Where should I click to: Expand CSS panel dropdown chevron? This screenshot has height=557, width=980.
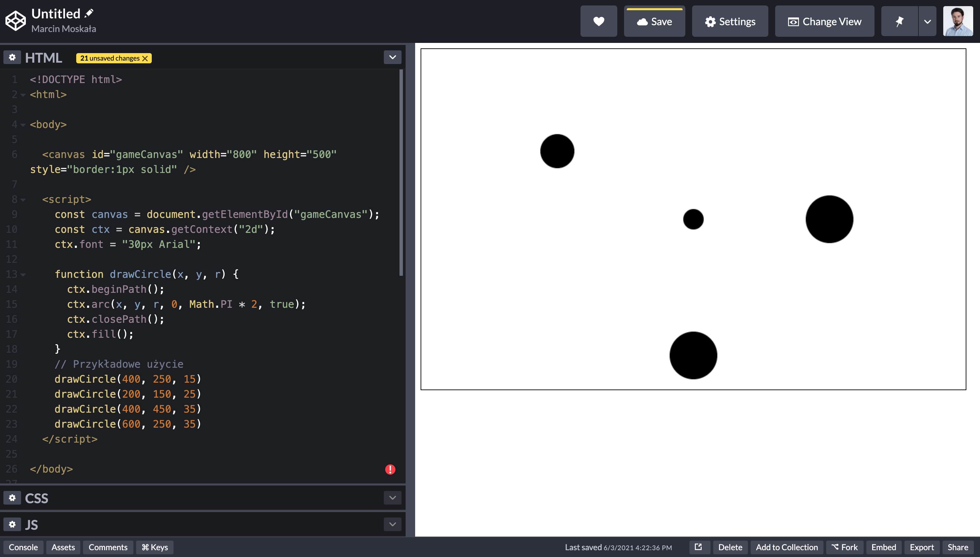[392, 498]
